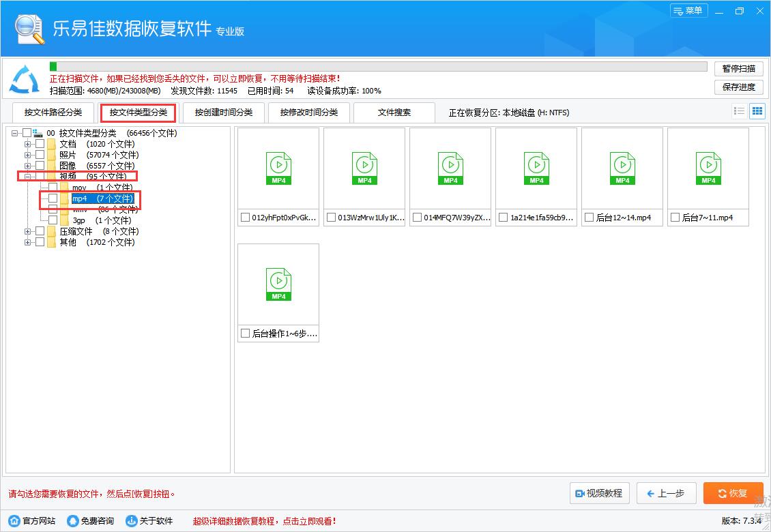This screenshot has width=771, height=532.
Task: Switch to list view icon
Action: click(x=739, y=111)
